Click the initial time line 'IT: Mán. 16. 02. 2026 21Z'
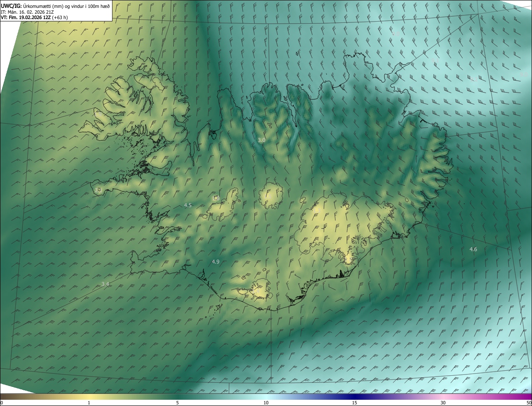 pyautogui.click(x=27, y=12)
